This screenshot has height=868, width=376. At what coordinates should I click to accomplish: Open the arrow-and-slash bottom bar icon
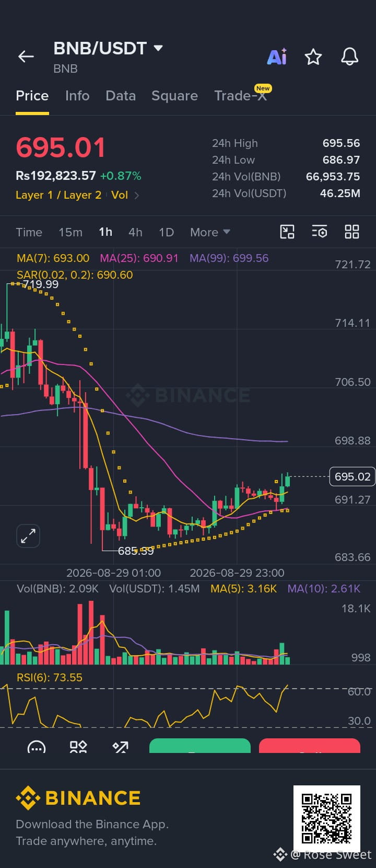pos(121,747)
